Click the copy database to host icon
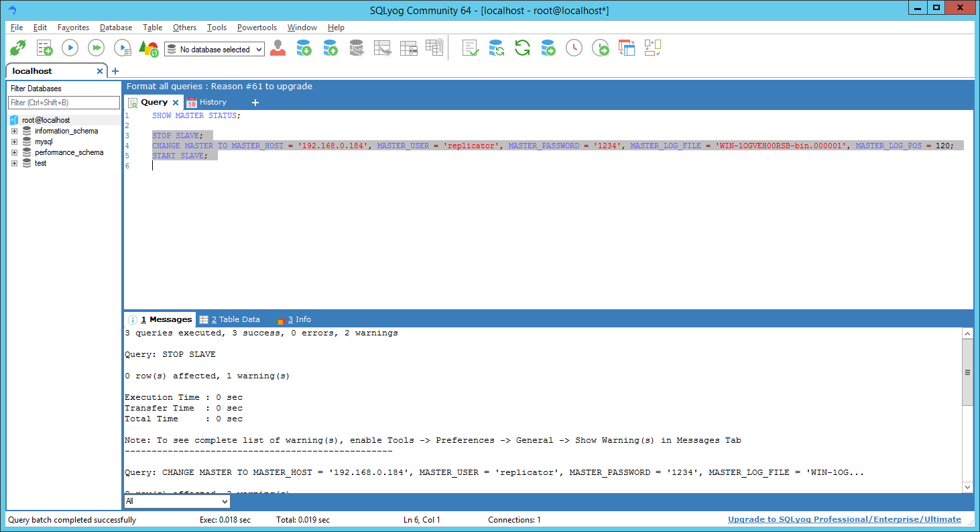The image size is (980, 532). (549, 48)
